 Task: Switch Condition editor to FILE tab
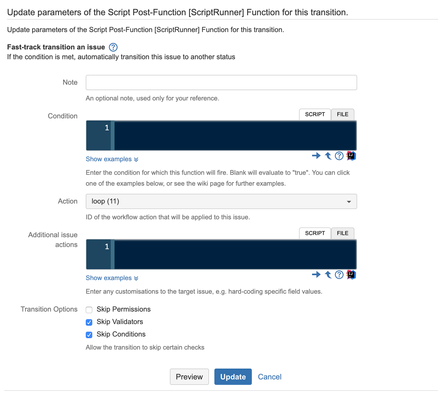coord(342,114)
